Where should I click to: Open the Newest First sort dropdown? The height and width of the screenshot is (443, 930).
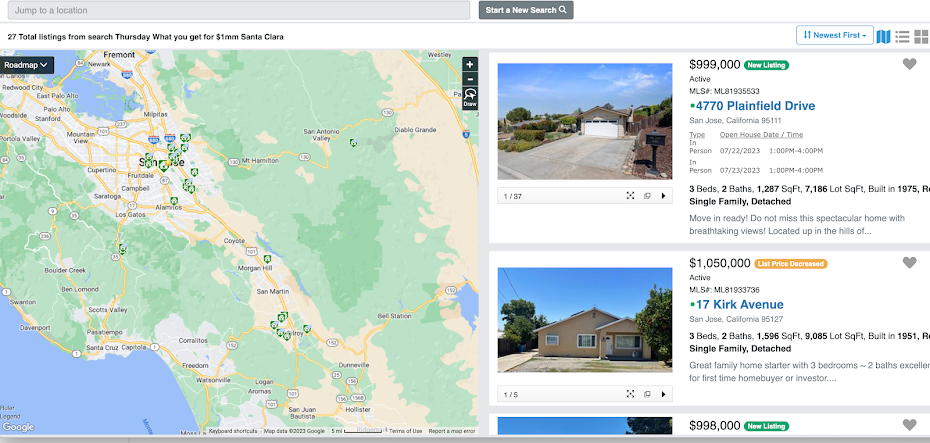point(835,35)
